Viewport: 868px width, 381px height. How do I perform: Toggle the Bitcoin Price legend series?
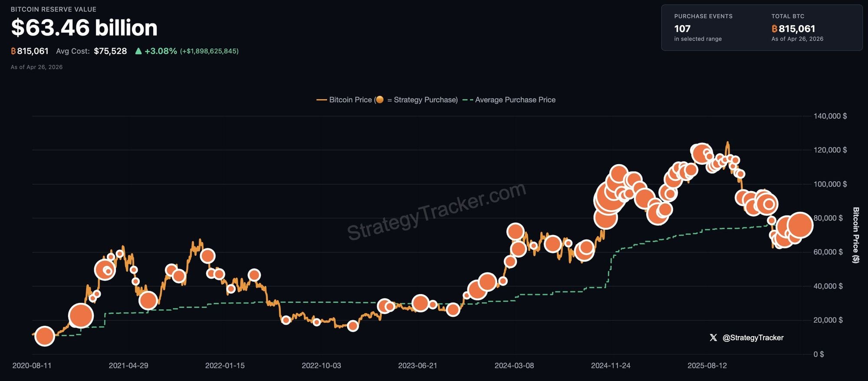pyautogui.click(x=350, y=100)
